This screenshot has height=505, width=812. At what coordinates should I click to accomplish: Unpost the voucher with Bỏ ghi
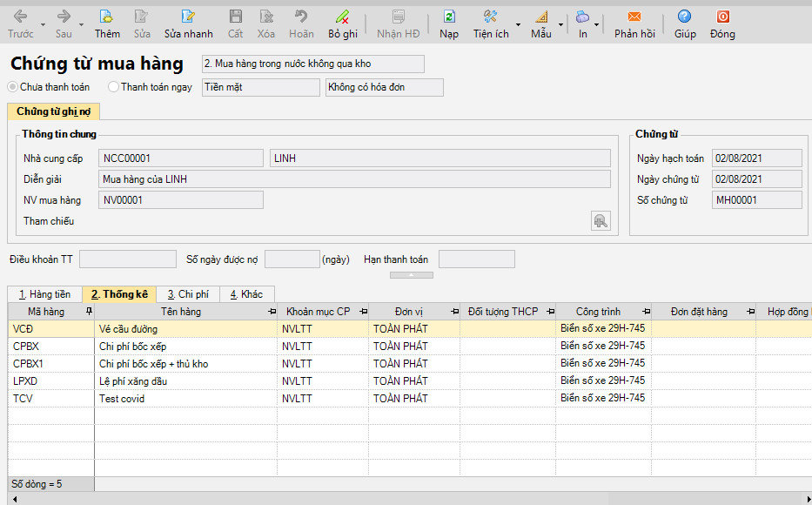343,24
